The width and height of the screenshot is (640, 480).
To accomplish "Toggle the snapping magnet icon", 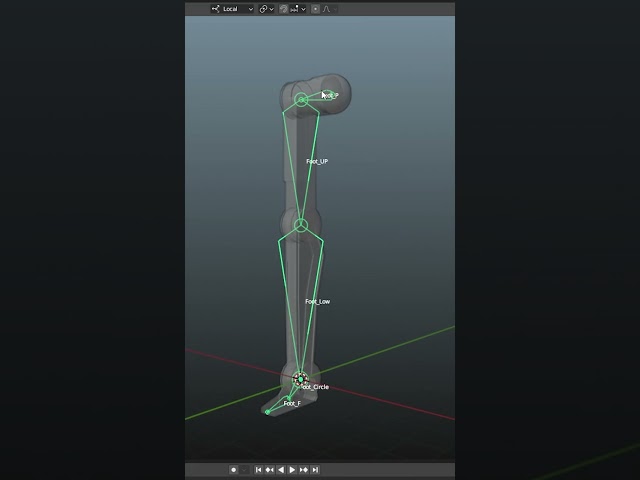I will pos(284,9).
